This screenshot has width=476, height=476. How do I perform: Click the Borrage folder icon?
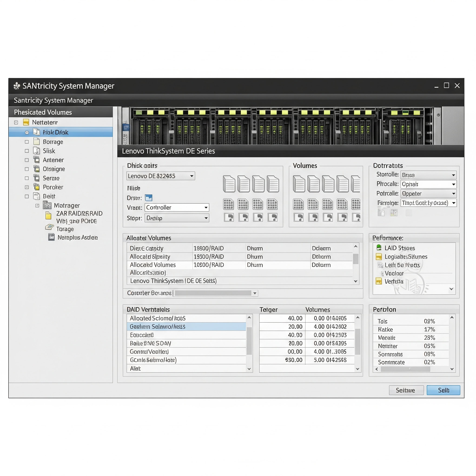(36, 141)
